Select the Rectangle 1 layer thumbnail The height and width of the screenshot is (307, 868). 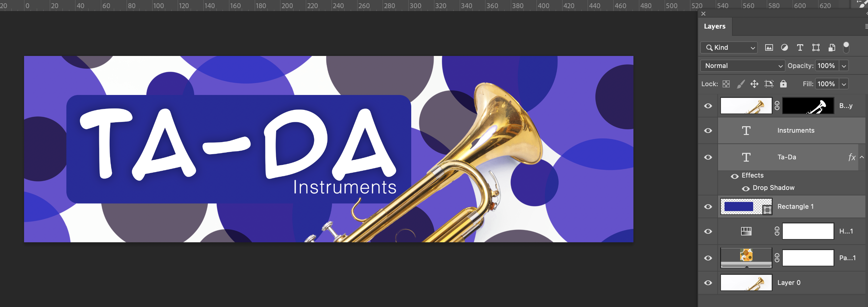click(746, 207)
